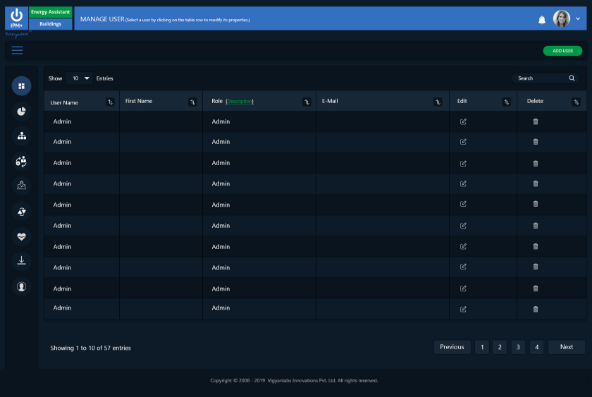Click the copyright footer text
Viewport: 592px width, 397px height.
pyautogui.click(x=294, y=380)
